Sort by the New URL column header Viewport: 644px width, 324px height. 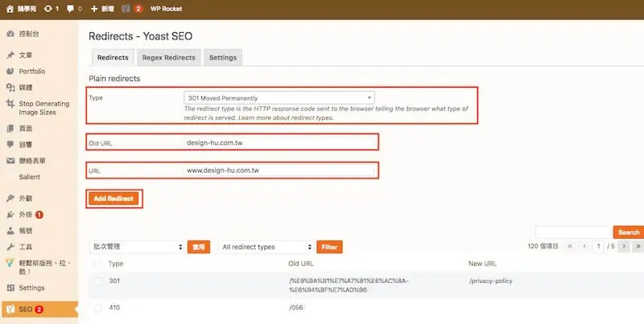click(x=482, y=264)
